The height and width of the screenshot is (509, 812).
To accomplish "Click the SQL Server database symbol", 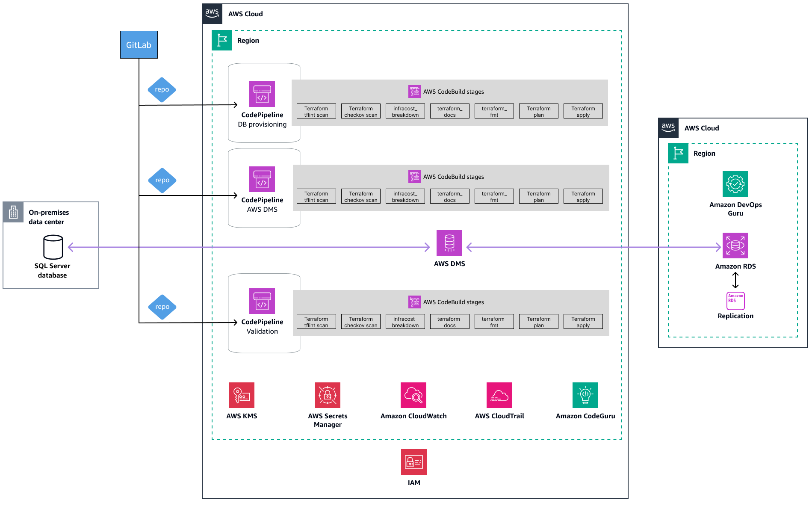I will [x=52, y=247].
